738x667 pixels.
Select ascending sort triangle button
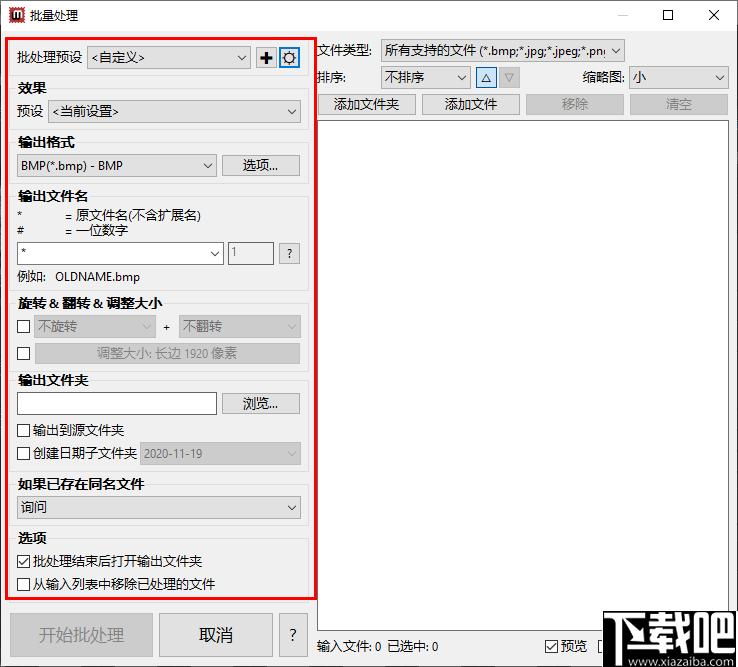click(486, 77)
